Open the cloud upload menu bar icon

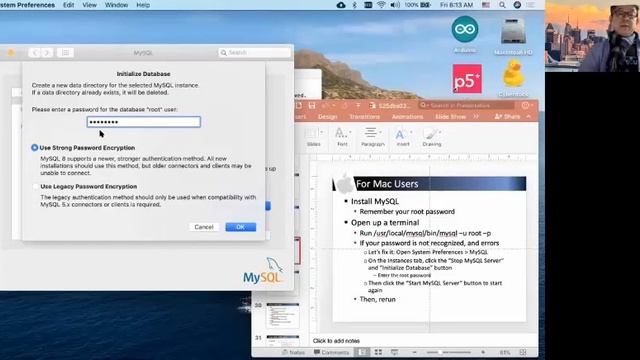pos(341,5)
